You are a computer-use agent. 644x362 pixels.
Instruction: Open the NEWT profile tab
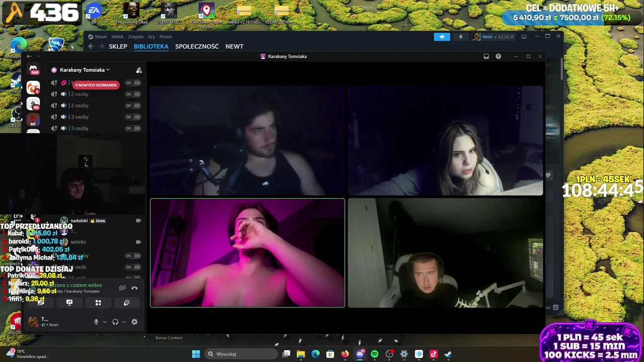[234, 46]
